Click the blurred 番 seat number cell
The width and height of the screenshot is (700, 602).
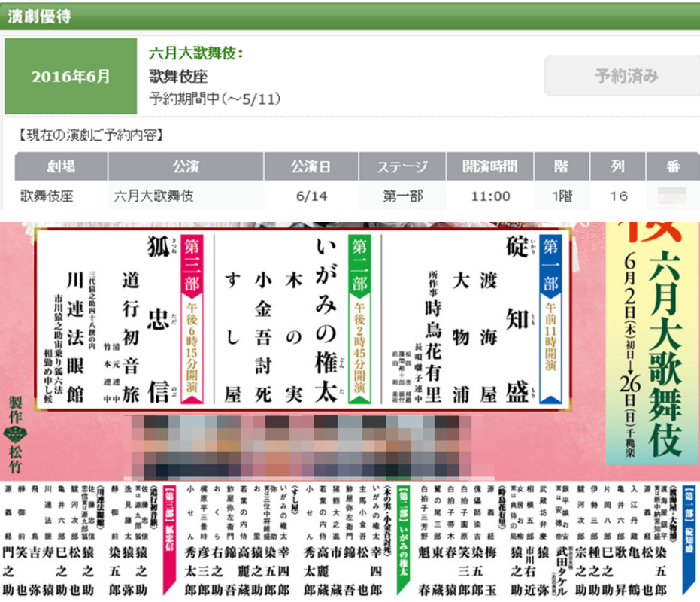coord(673,195)
